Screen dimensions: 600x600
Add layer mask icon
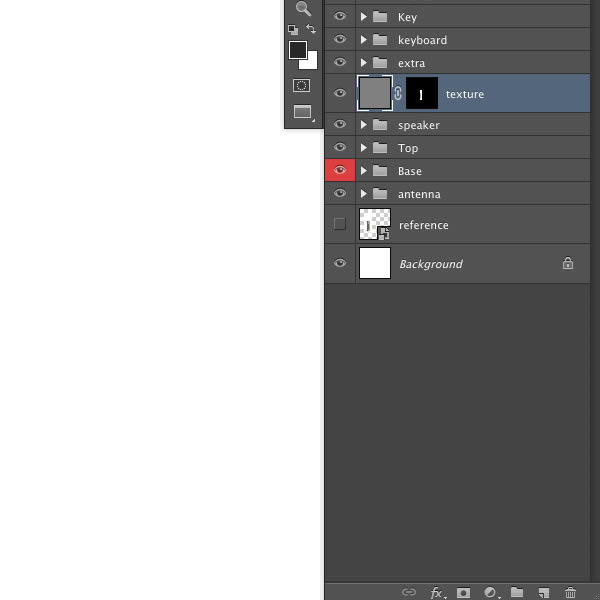tap(463, 593)
